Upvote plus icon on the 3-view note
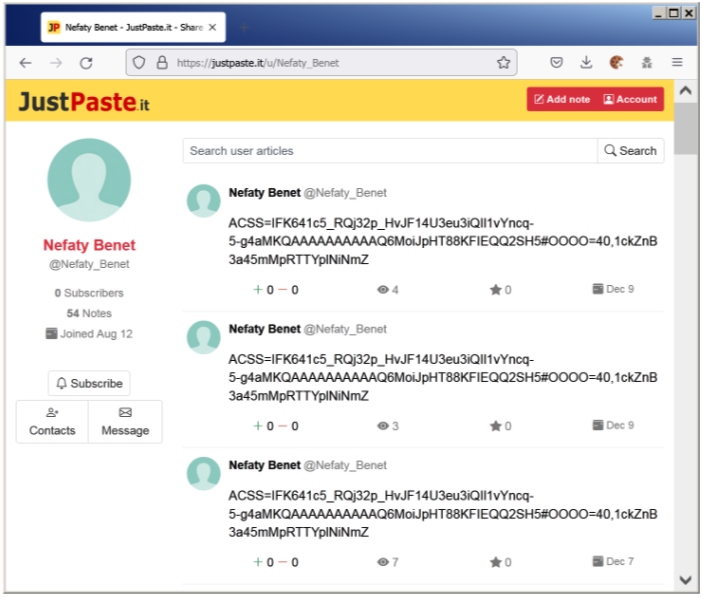 pos(258,426)
